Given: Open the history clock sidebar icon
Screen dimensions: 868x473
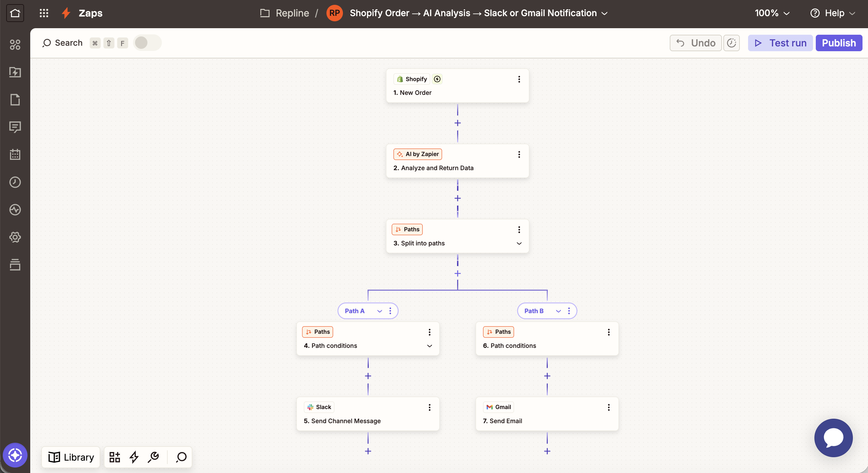Looking at the screenshot, I should tap(15, 182).
